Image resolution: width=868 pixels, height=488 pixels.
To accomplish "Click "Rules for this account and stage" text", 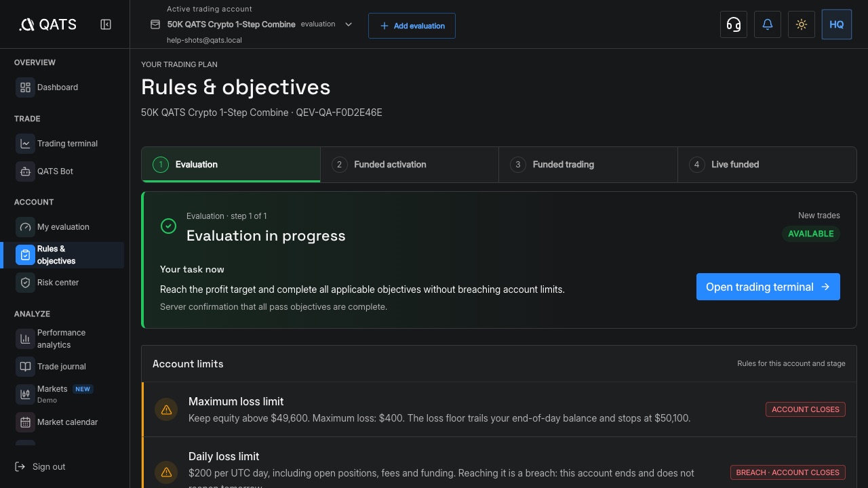I will (x=791, y=364).
